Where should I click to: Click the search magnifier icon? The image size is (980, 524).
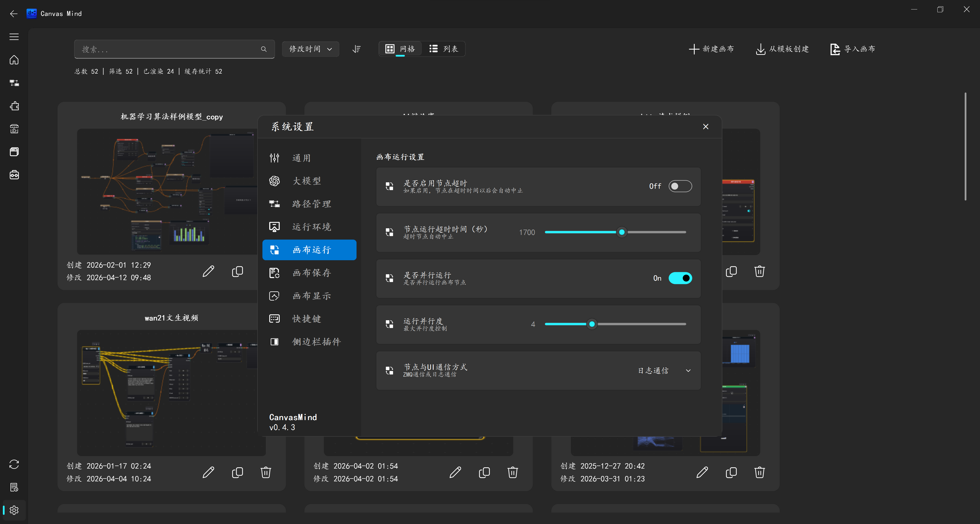coord(264,49)
